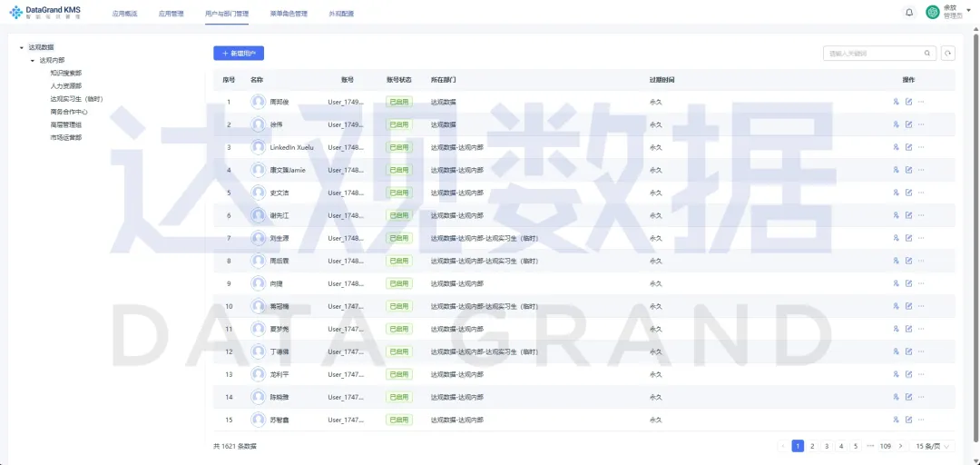The width and height of the screenshot is (980, 465).
Task: Collapse the 达观数据 root tree node
Action: 22,47
